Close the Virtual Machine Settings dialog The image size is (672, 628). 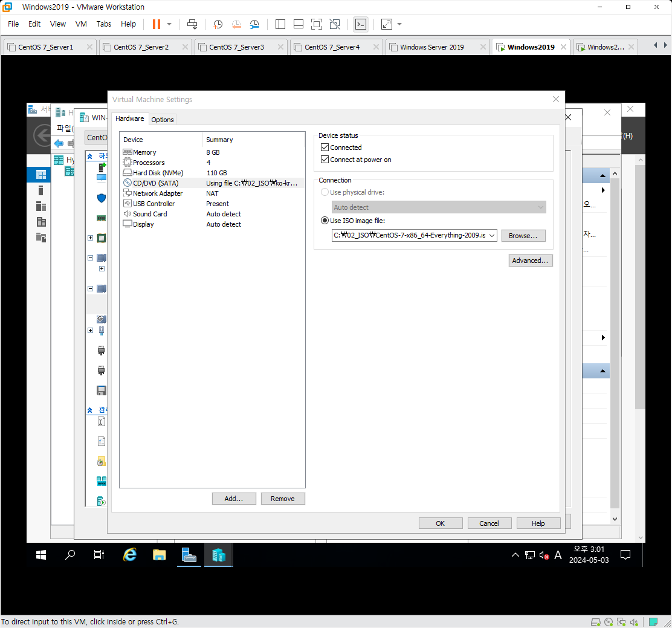tap(556, 100)
